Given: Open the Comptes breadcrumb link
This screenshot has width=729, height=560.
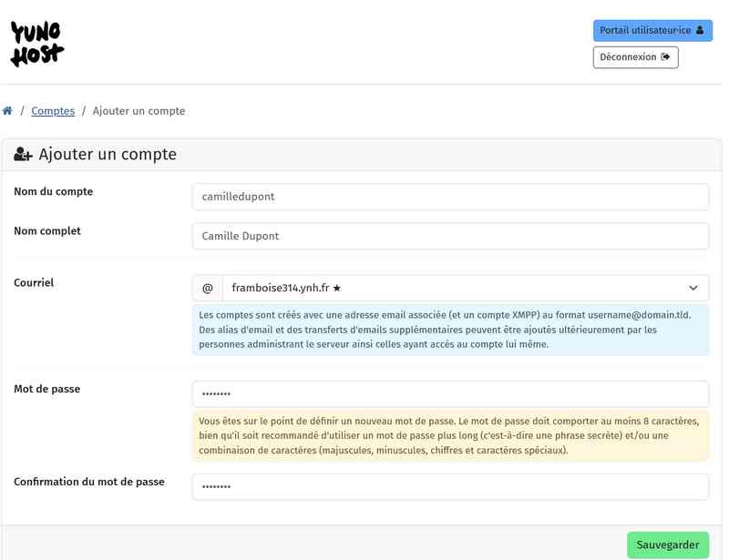Looking at the screenshot, I should click(x=53, y=111).
